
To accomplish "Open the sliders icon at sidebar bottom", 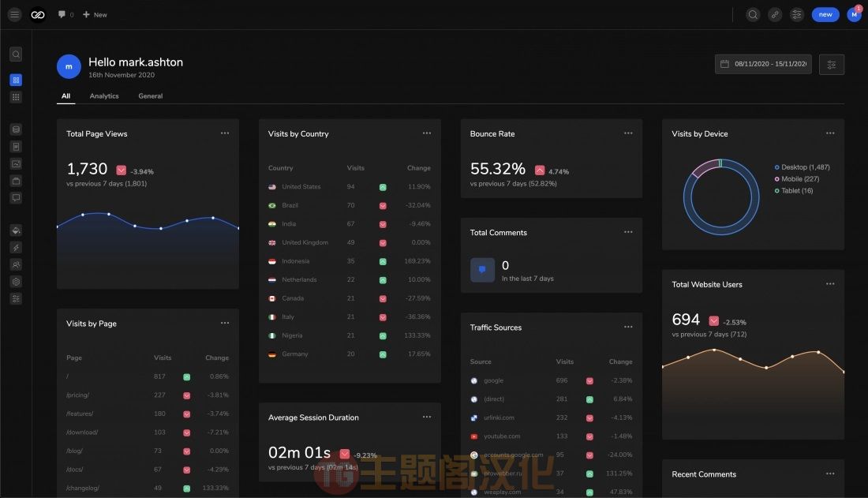I will [16, 298].
